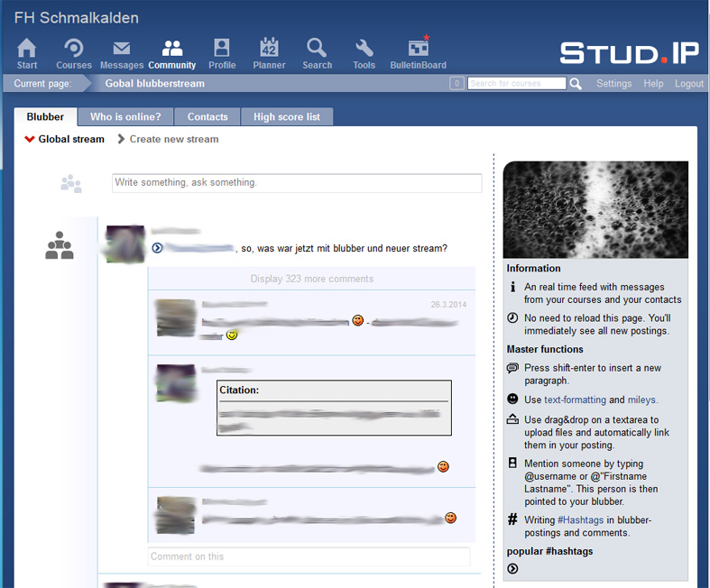Click the orange smiley in the last comment
This screenshot has height=588, width=710.
coord(450,518)
